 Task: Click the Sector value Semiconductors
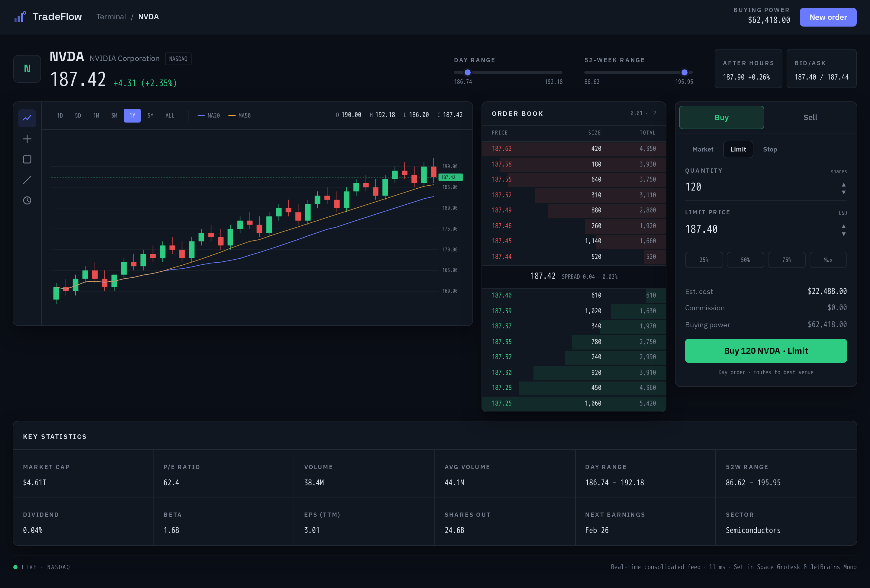tap(753, 530)
